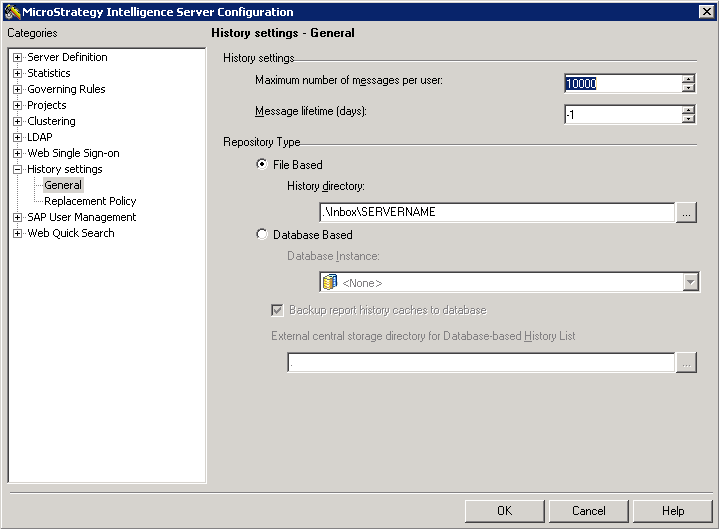Screen dimensions: 719x529
Task: Expand the SAP User Management node
Action: [x=17, y=217]
